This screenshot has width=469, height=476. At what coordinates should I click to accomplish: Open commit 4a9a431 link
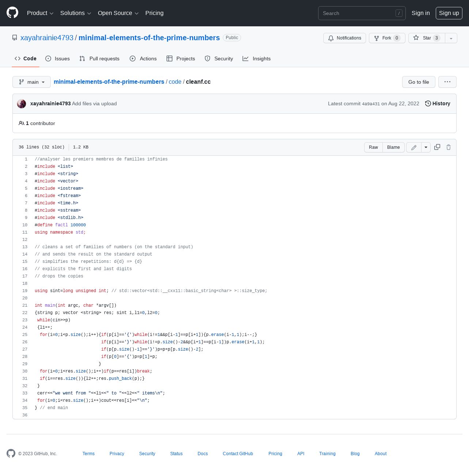[371, 104]
